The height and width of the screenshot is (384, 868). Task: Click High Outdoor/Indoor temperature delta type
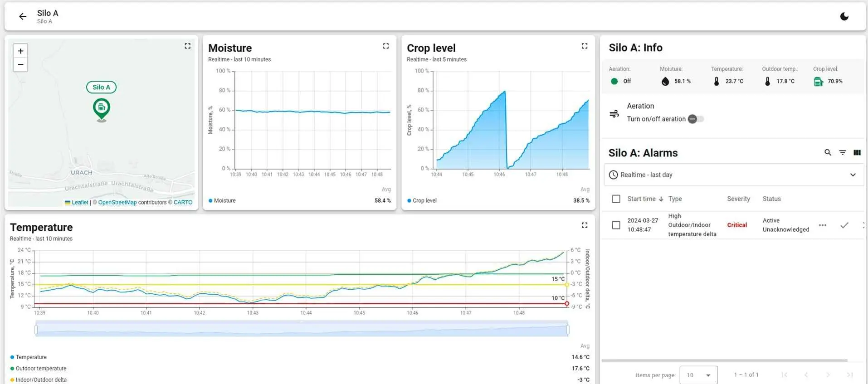pyautogui.click(x=692, y=225)
